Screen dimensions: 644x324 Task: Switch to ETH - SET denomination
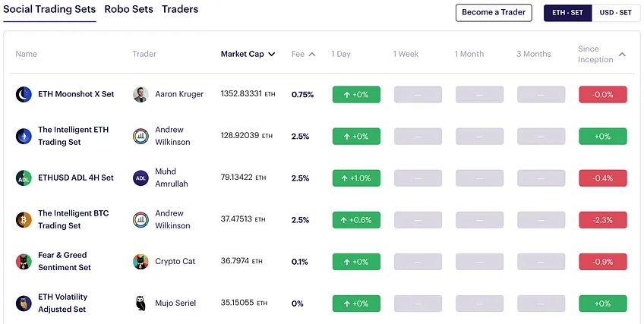(567, 13)
